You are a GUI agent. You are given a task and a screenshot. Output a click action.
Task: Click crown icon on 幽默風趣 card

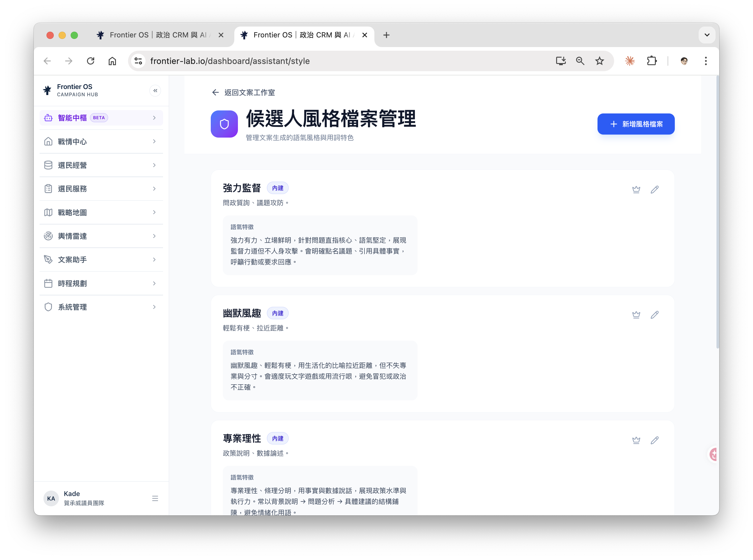click(x=636, y=315)
